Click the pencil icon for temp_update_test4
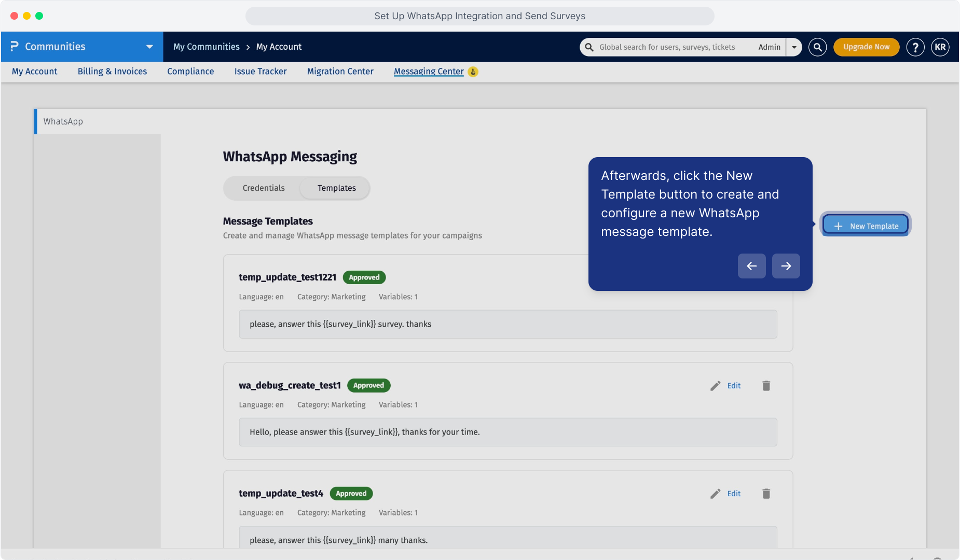Screen dimensions: 960x560 coord(716,494)
